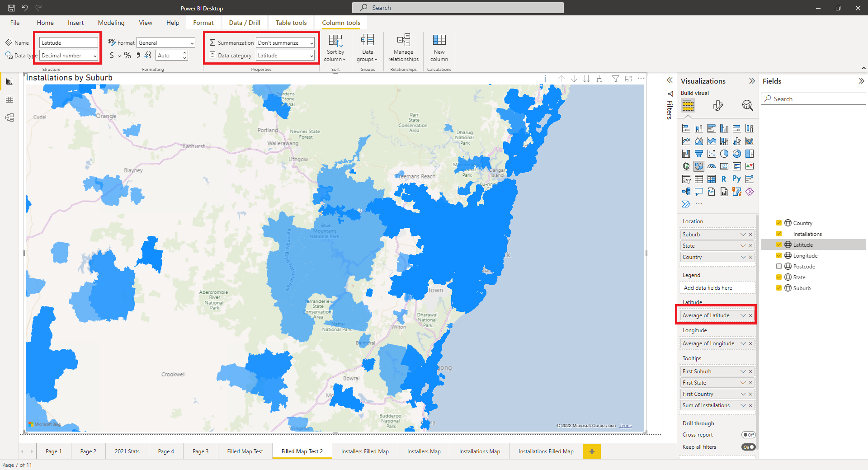868x470 pixels.
Task: Uncheck the State field checkbox
Action: point(779,277)
